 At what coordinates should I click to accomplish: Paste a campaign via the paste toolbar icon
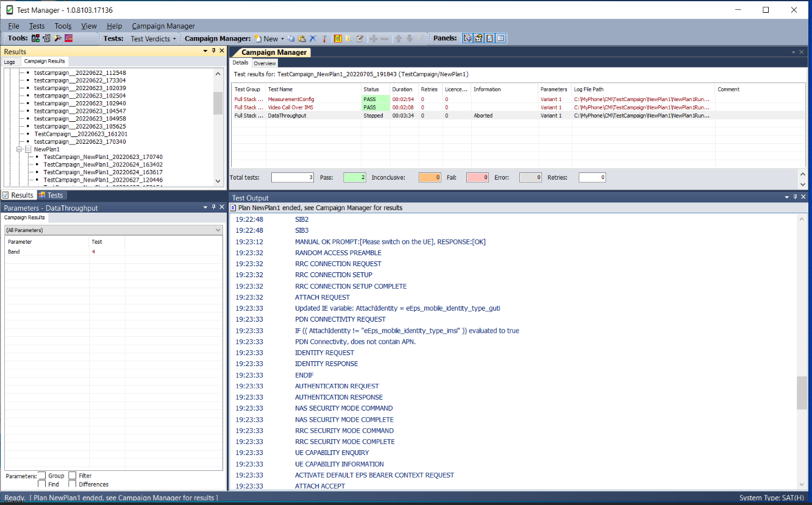[301, 38]
